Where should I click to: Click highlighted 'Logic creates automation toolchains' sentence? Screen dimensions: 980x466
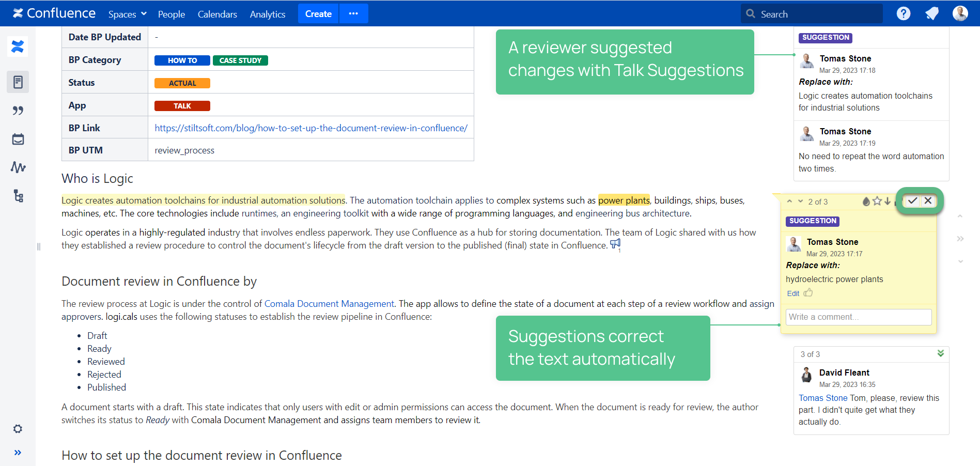pyautogui.click(x=203, y=200)
